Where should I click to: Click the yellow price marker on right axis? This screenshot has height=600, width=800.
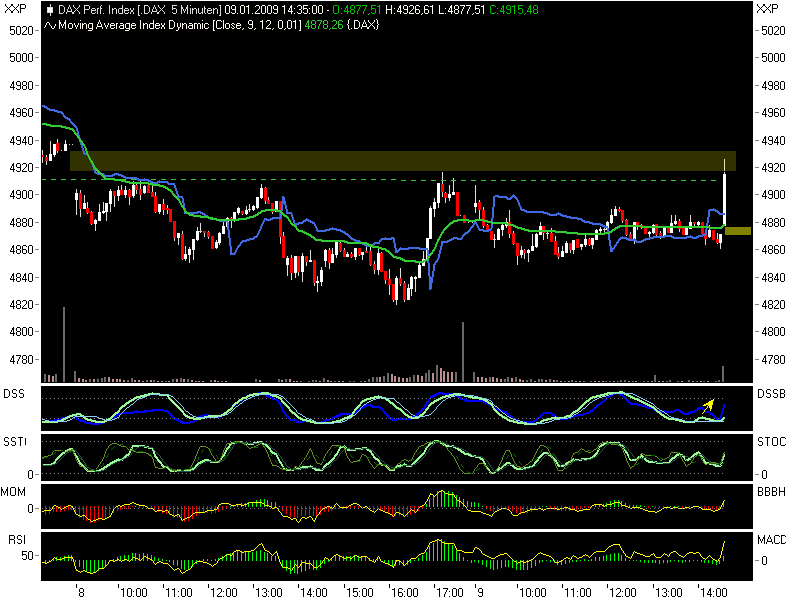737,231
